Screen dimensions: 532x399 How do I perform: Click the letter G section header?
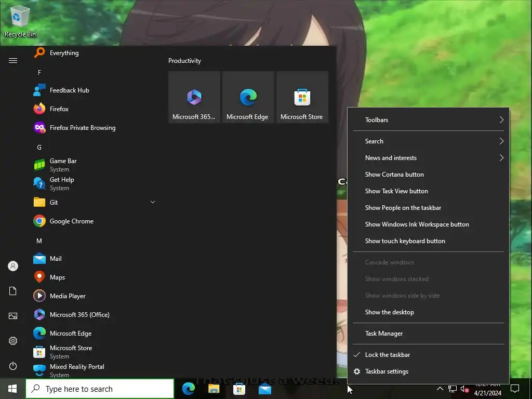tap(39, 147)
